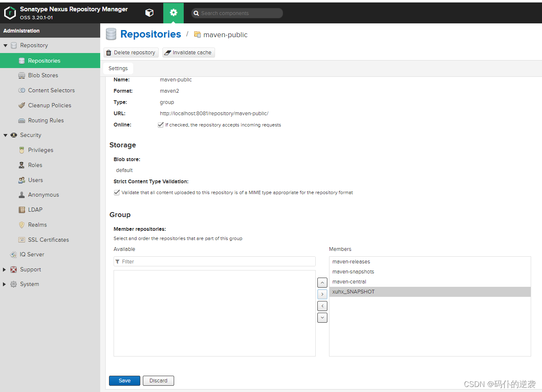Click the Content Selectors sidebar icon
This screenshot has width=542, height=392.
coord(22,91)
